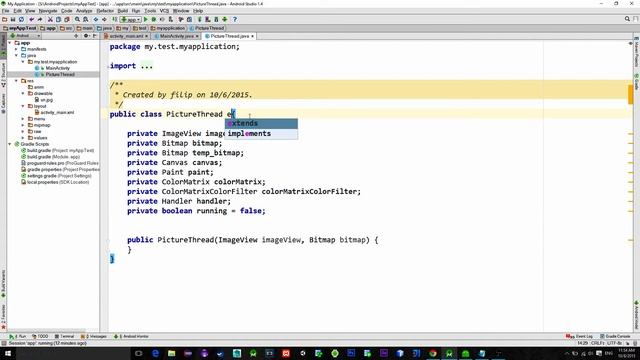Collapse the res folder tree node

click(x=16, y=81)
